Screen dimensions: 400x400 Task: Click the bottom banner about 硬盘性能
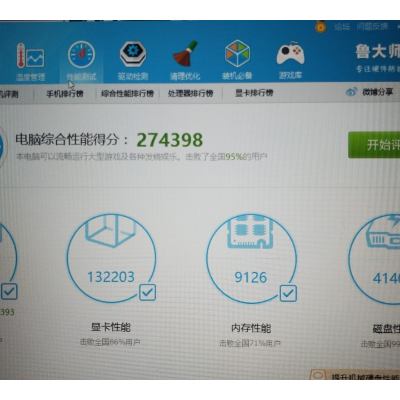pos(355,376)
